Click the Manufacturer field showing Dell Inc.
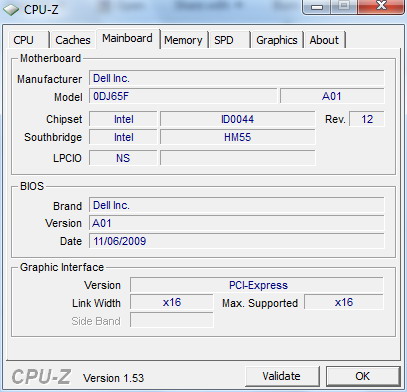 pyautogui.click(x=237, y=78)
